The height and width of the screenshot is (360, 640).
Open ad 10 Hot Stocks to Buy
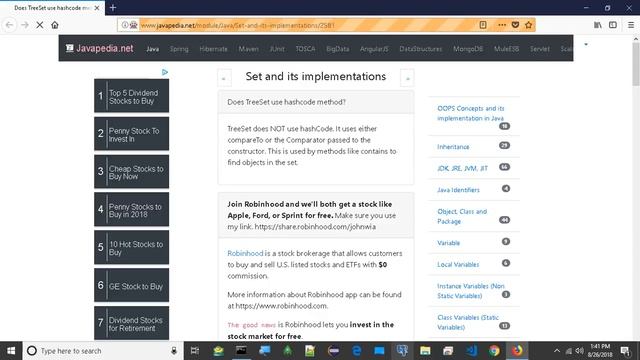pyautogui.click(x=131, y=247)
